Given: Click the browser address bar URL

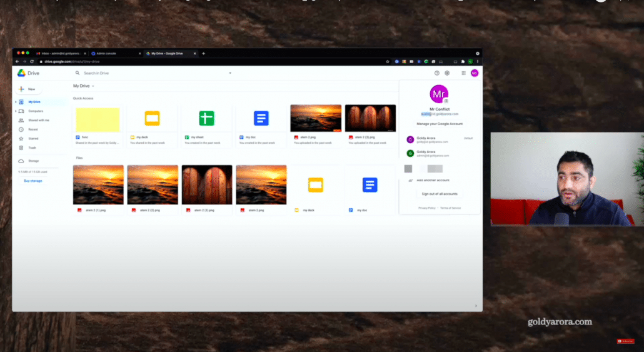Looking at the screenshot, I should [73, 62].
